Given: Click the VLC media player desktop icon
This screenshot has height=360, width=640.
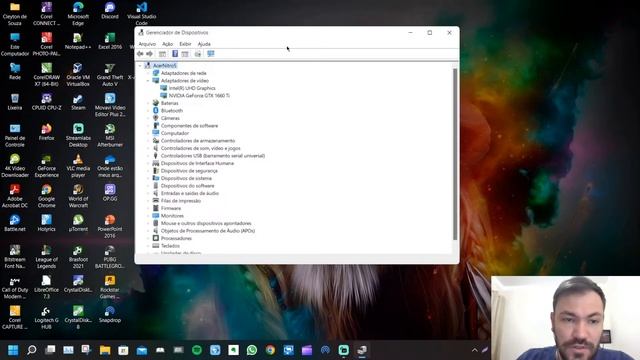Looking at the screenshot, I should tap(78, 165).
